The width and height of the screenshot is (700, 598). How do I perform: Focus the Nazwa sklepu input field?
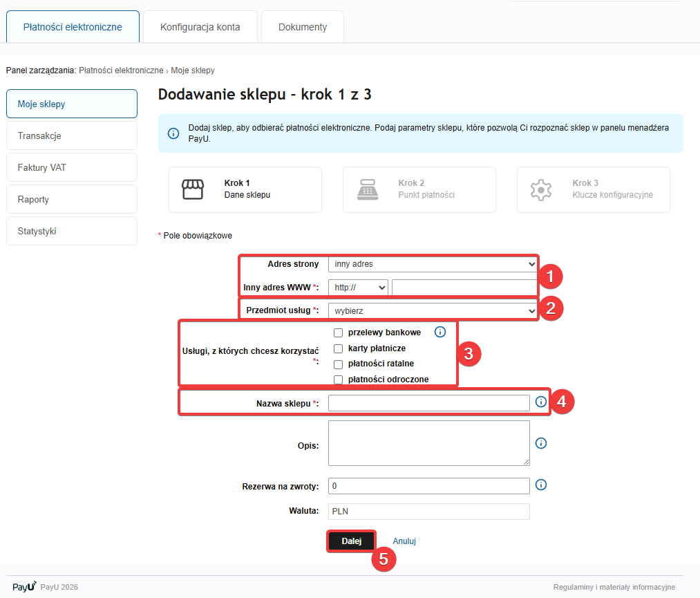(428, 403)
